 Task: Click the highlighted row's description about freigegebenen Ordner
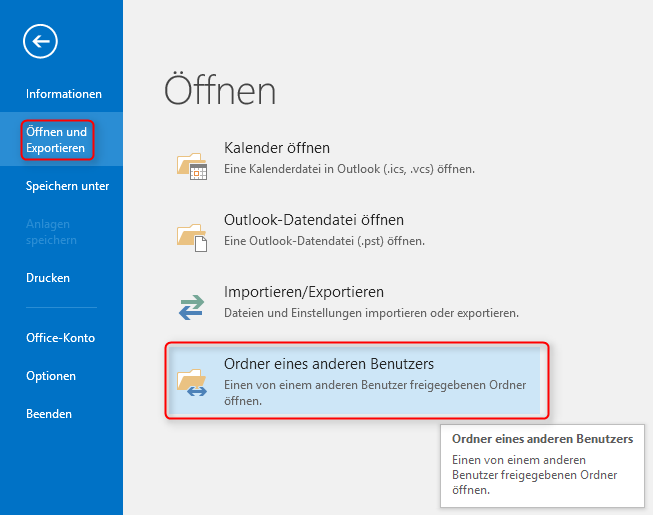(375, 393)
